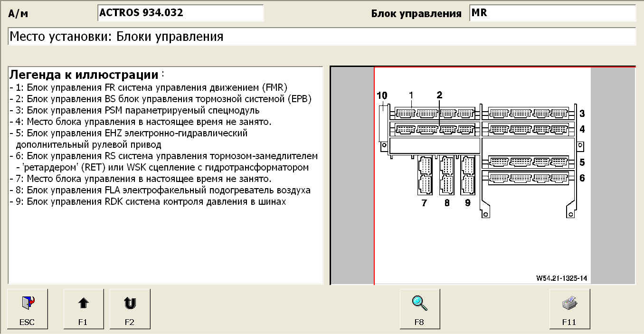
Task: Click number 5 label in the diagram
Action: [582, 162]
